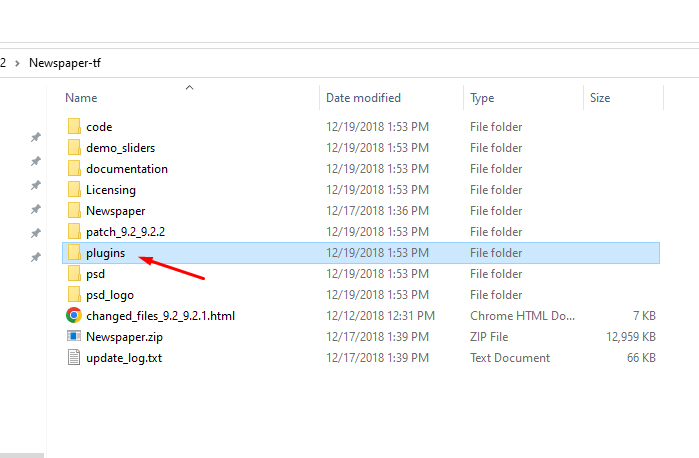The width and height of the screenshot is (699, 458).
Task: Select the Newspaper folder icon
Action: tap(74, 210)
